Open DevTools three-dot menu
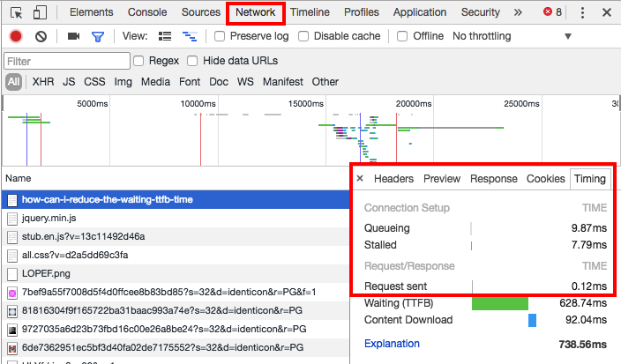Image resolution: width=621 pixels, height=364 pixels. tap(582, 12)
